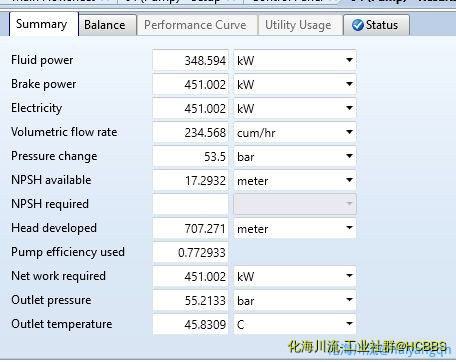Click the Pressure change label
Image resolution: width=456 pixels, height=362 pixels.
pos(54,156)
